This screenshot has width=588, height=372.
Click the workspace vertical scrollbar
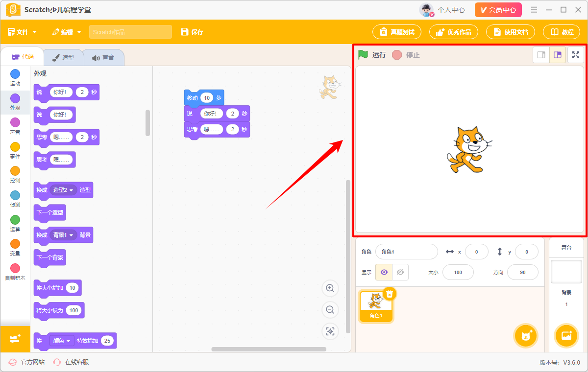click(348, 256)
